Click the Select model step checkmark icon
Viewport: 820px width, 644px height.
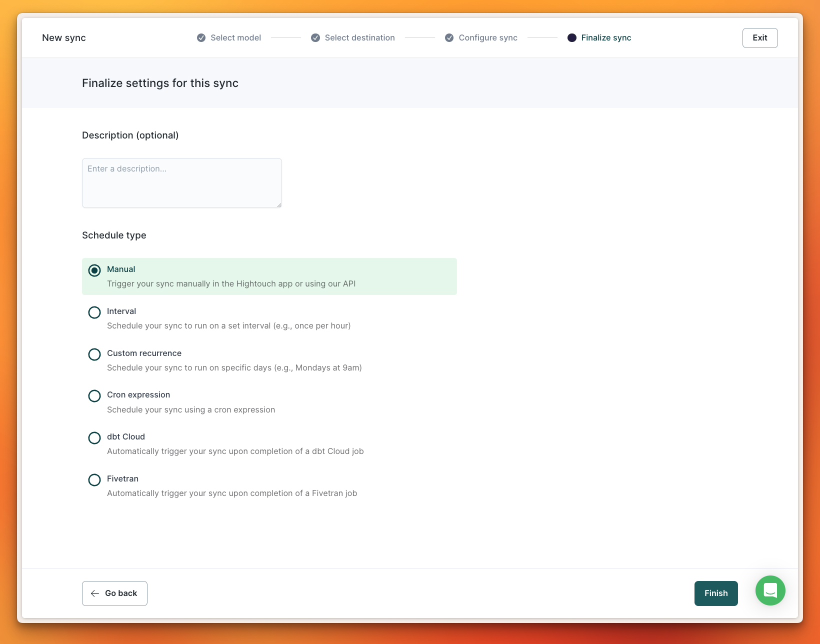click(x=201, y=38)
